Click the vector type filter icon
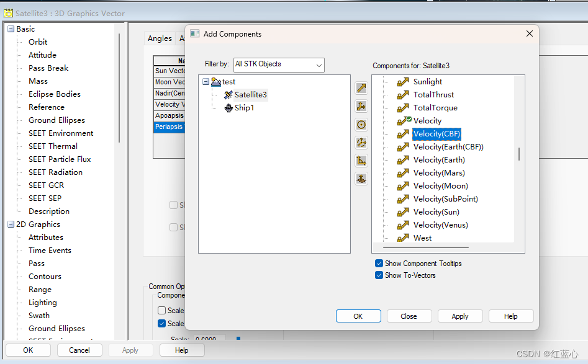This screenshot has height=364, width=588. [x=361, y=89]
